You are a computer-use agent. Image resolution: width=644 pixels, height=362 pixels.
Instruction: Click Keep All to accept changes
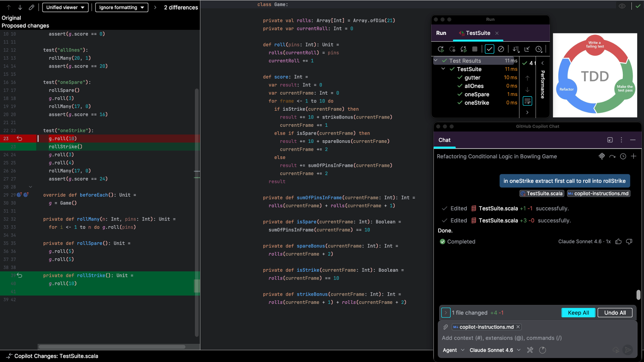click(578, 313)
